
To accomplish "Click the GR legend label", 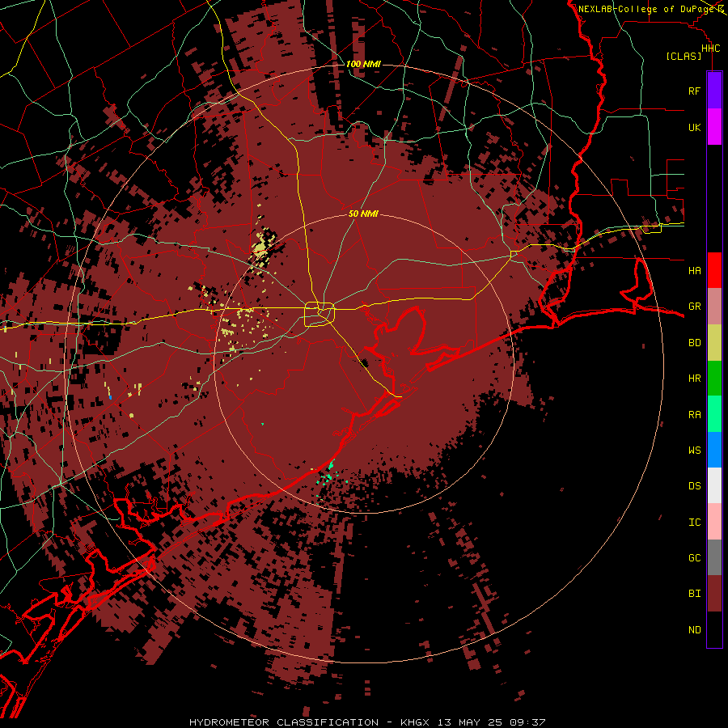I will pos(694,307).
